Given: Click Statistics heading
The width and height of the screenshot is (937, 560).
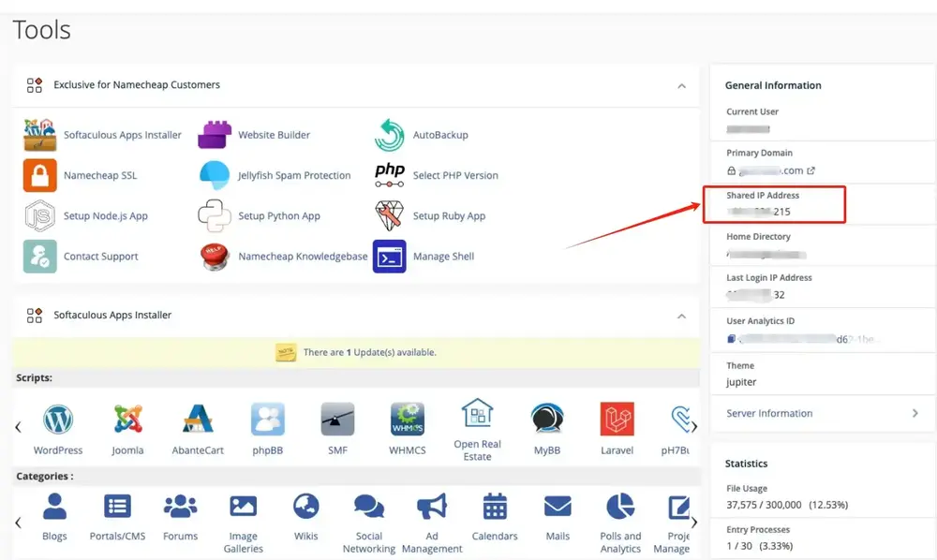Looking at the screenshot, I should coord(747,464).
